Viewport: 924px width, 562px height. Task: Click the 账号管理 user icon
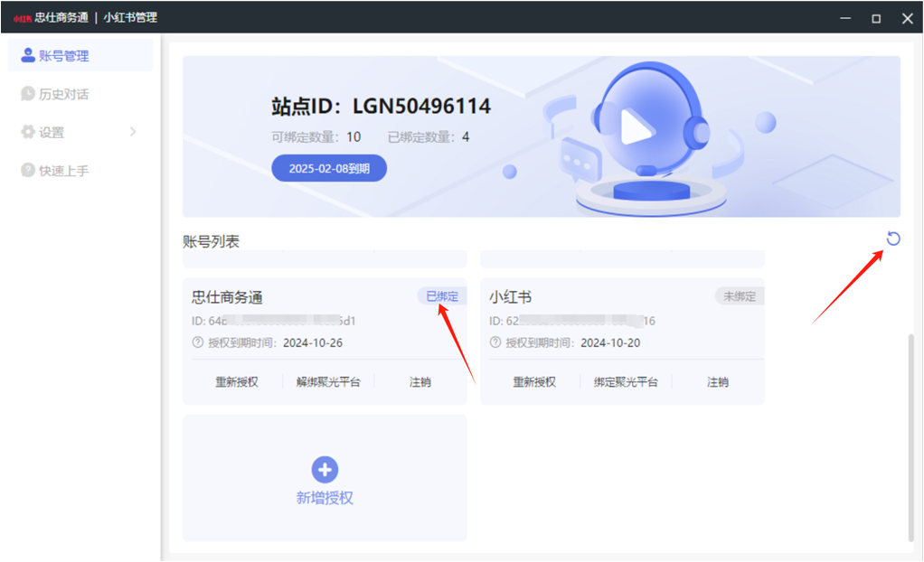click(x=28, y=55)
